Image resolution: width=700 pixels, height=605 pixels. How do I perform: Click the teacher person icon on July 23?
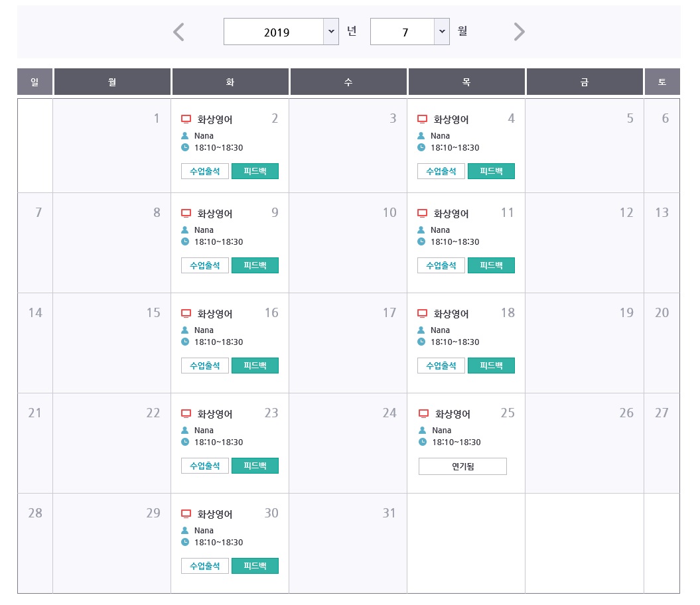(186, 431)
